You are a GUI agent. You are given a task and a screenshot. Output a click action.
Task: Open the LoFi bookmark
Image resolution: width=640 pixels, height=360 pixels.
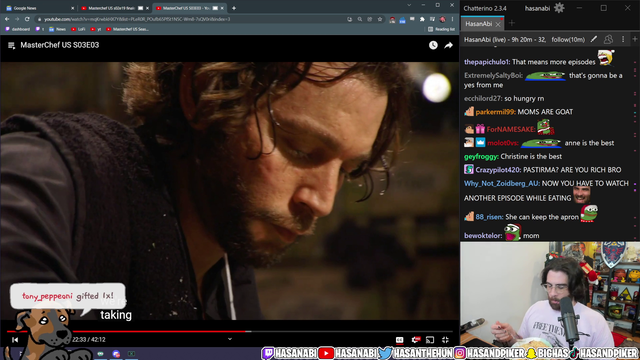coord(78,29)
